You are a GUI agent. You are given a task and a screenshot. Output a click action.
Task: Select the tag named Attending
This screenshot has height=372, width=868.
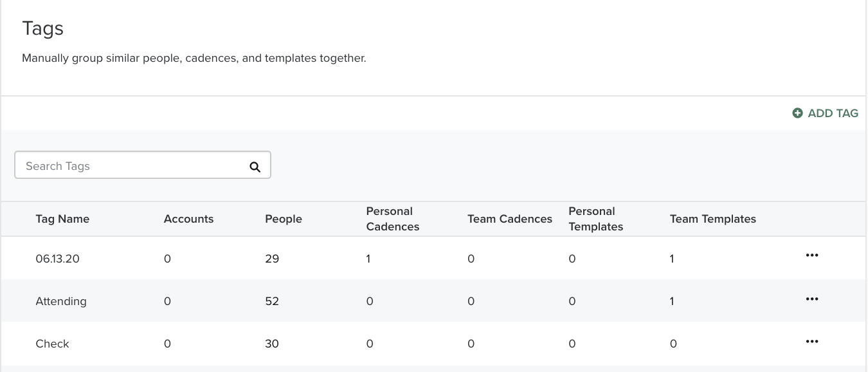[61, 301]
